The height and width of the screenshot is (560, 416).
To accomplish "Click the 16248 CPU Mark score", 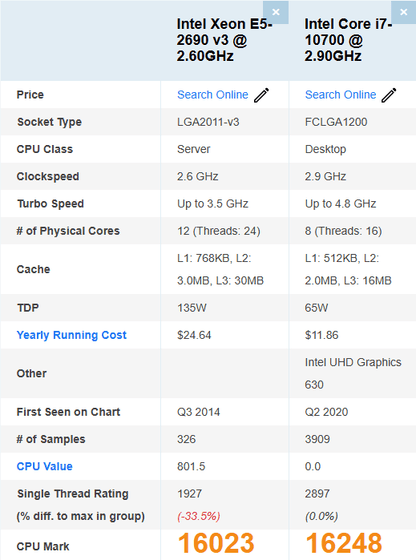I will [x=344, y=543].
